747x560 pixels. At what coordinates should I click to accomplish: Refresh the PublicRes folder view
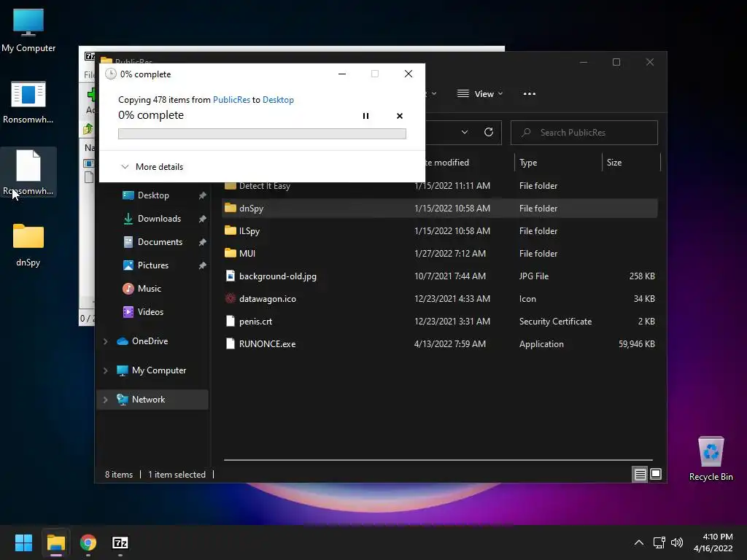488,133
